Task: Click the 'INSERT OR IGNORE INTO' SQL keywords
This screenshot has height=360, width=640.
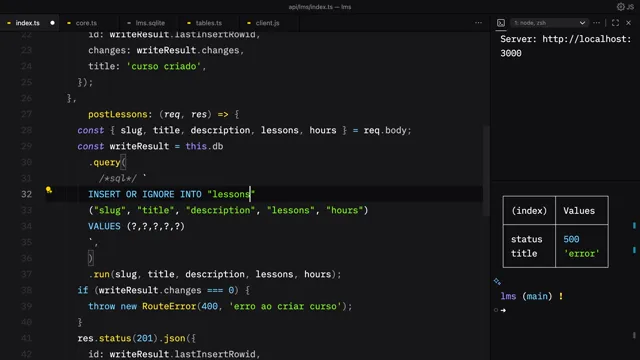Action: pyautogui.click(x=145, y=194)
